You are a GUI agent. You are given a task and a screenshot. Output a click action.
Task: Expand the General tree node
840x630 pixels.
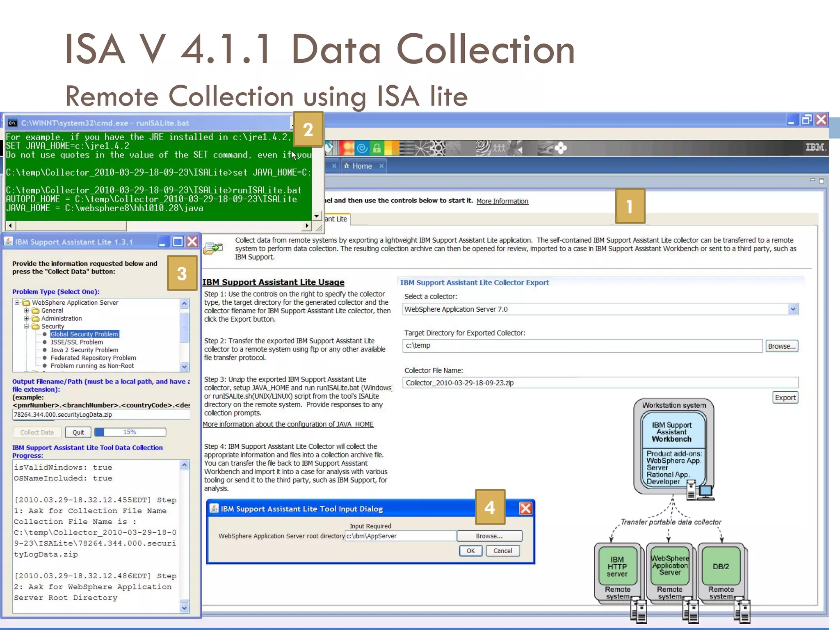click(26, 310)
